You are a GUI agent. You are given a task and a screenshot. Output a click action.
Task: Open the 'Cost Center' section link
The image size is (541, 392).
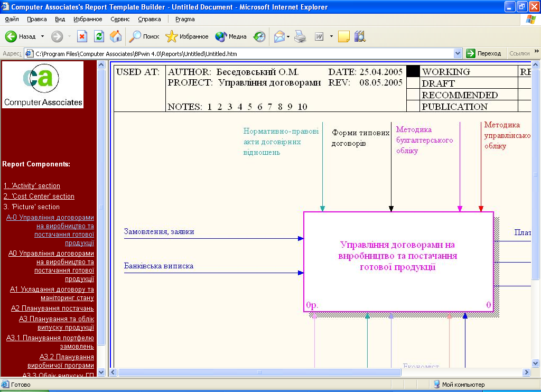[x=39, y=197]
